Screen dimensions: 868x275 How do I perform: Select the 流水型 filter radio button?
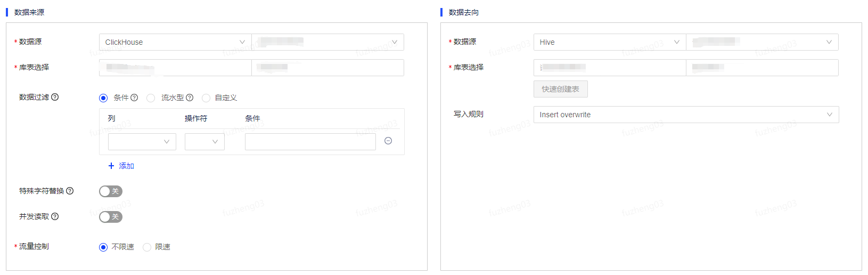[x=151, y=98]
